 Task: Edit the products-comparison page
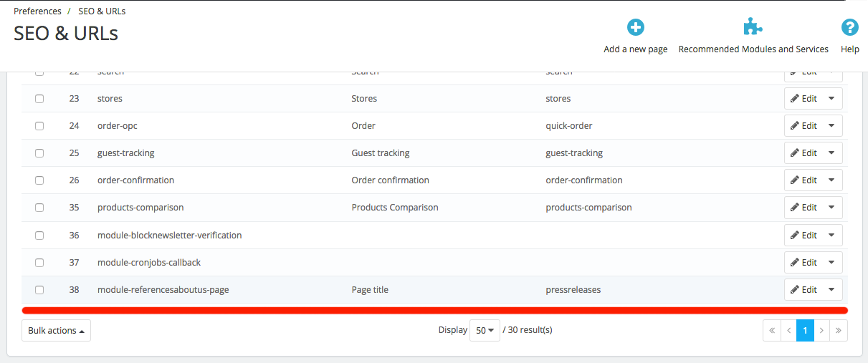[803, 208]
